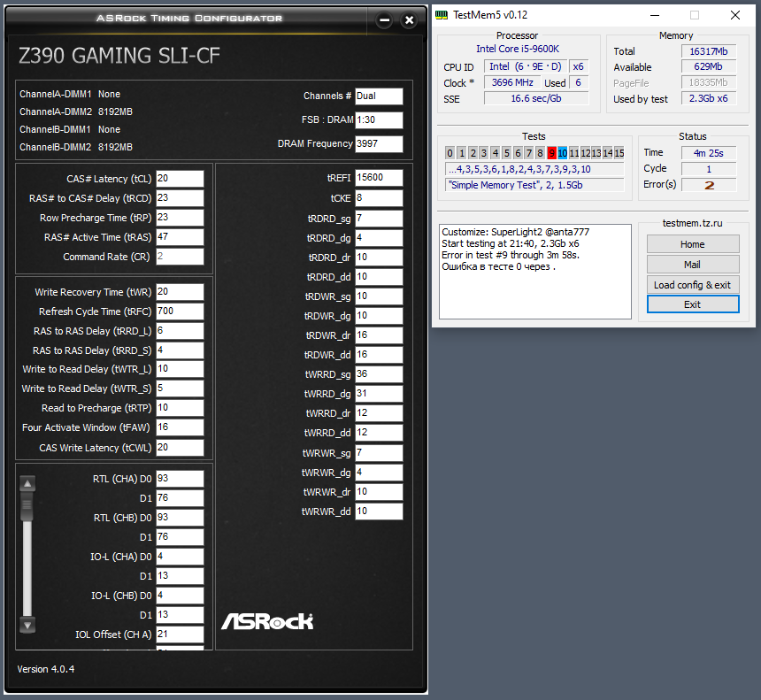Click the tCKE value field
Screen dimensions: 761x700
pos(379,198)
